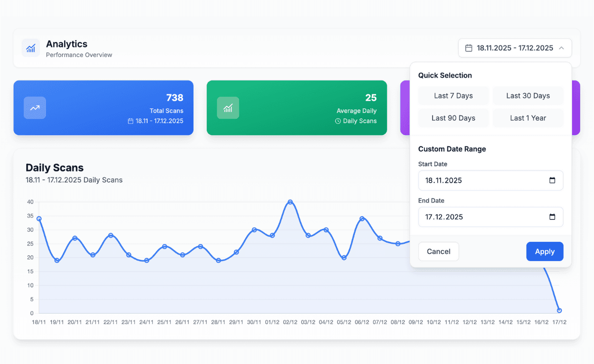The height and width of the screenshot is (364, 594).
Task: Click the 25 Average Daily value
Action: (371, 98)
